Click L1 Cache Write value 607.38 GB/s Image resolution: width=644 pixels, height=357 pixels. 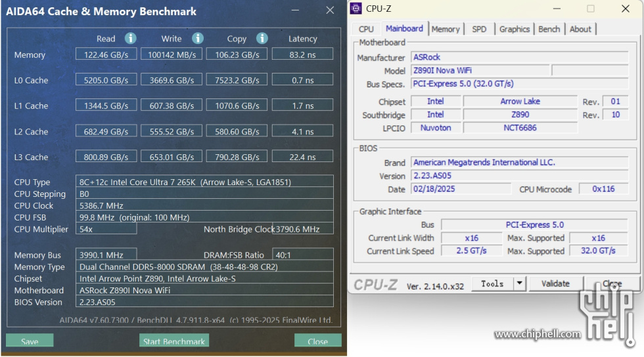[x=172, y=106]
